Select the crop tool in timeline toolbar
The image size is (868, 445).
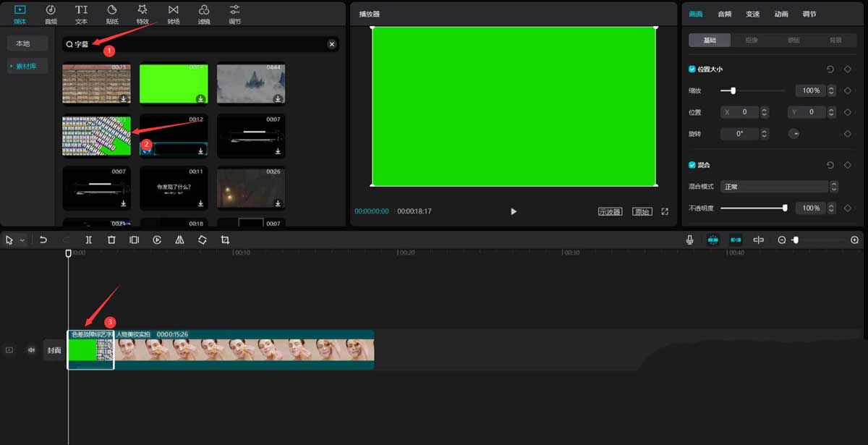pyautogui.click(x=225, y=240)
